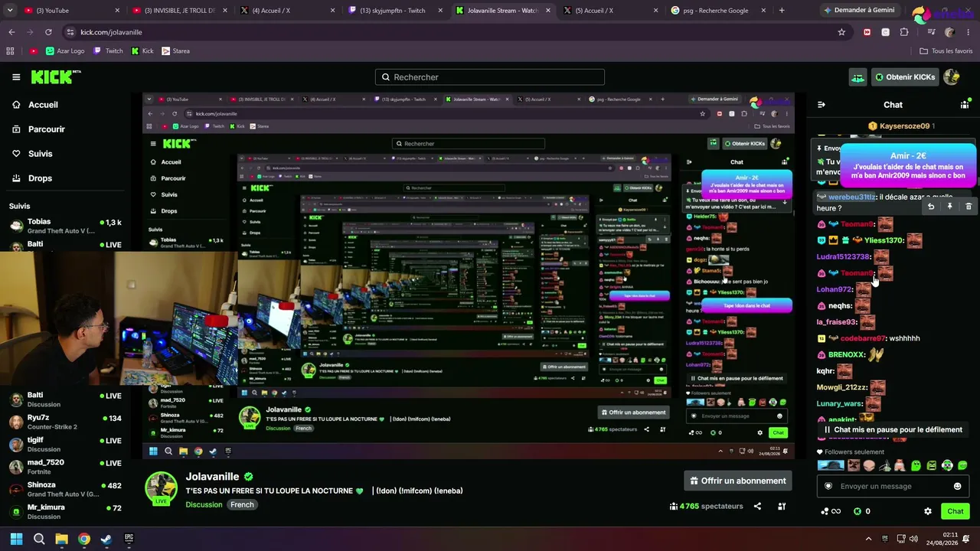The width and height of the screenshot is (980, 551).
Task: Open Tous les favoris folder
Action: (x=946, y=51)
